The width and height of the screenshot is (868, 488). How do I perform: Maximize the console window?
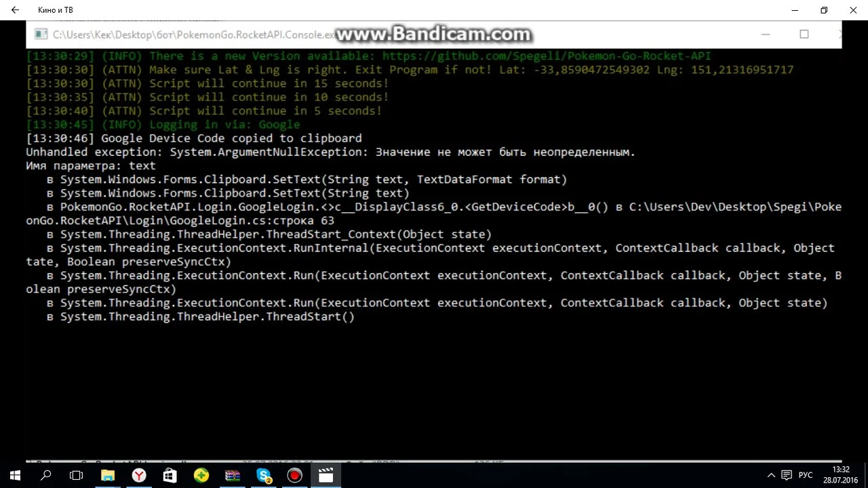point(804,34)
